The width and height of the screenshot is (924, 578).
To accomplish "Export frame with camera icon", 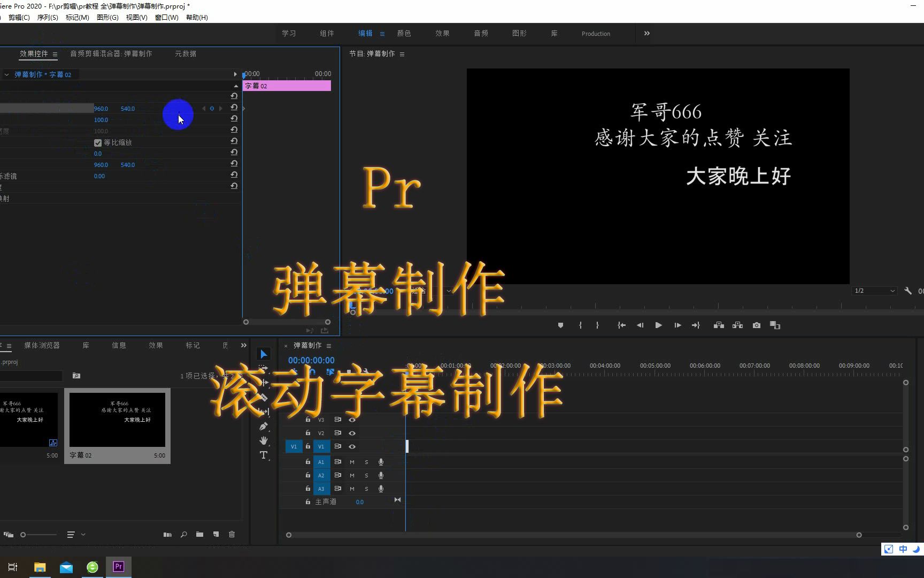I will 757,325.
